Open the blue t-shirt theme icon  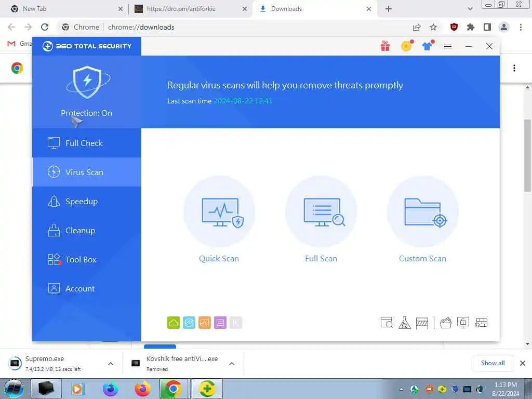pyautogui.click(x=428, y=46)
